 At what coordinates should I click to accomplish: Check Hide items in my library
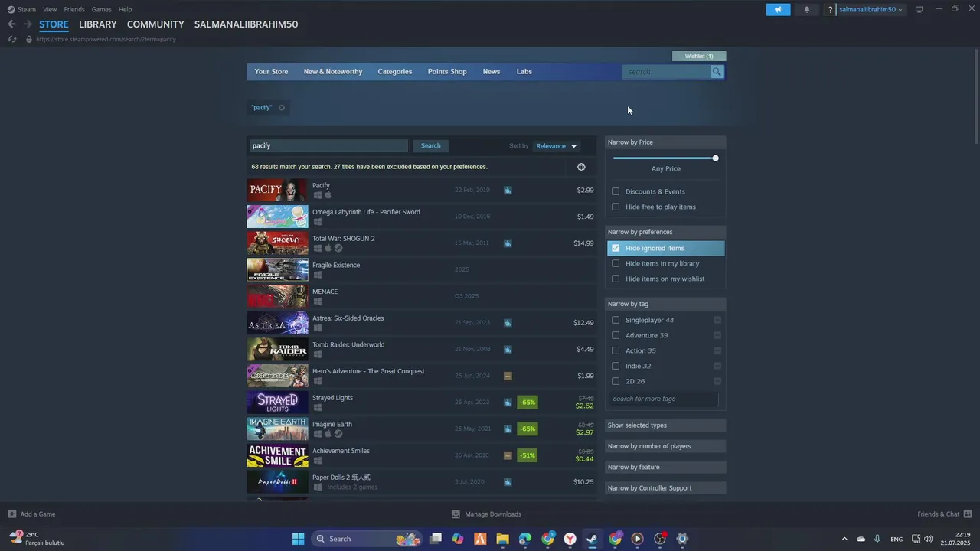point(616,263)
